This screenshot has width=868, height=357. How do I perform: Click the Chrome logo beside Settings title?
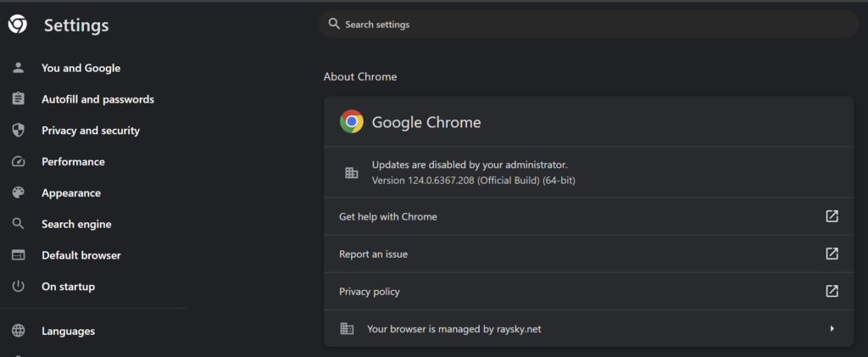pyautogui.click(x=17, y=25)
